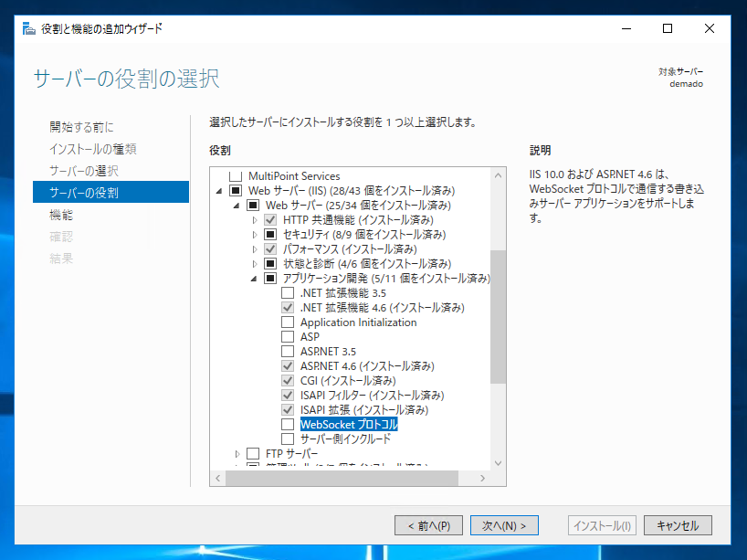Go to the インストールの種類 step
The image size is (747, 560).
pyautogui.click(x=93, y=149)
